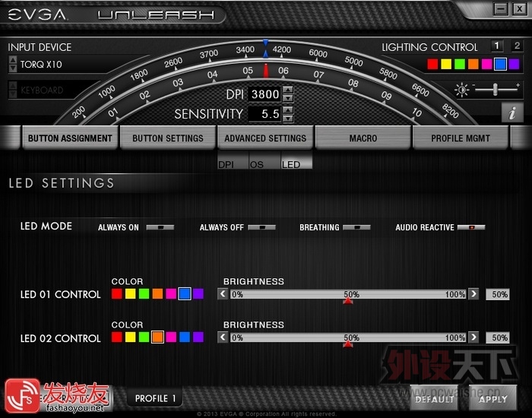Click the DPI value field 3800

click(x=264, y=94)
